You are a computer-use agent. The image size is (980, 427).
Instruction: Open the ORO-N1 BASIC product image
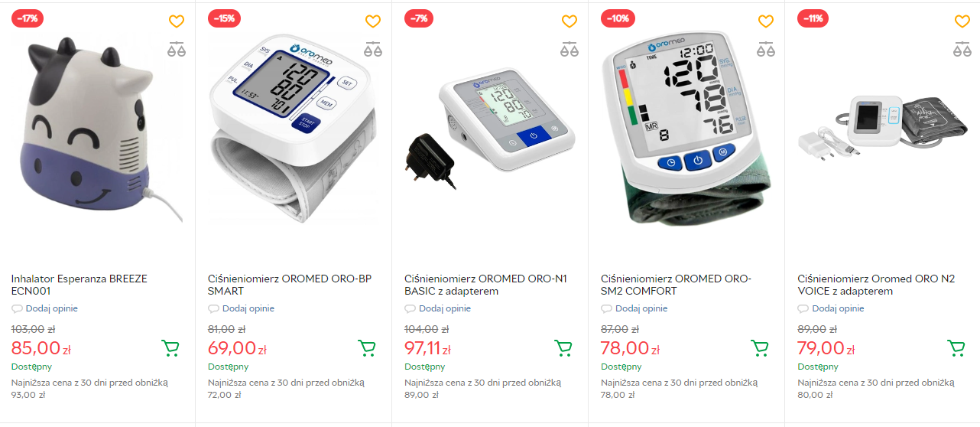click(489, 126)
